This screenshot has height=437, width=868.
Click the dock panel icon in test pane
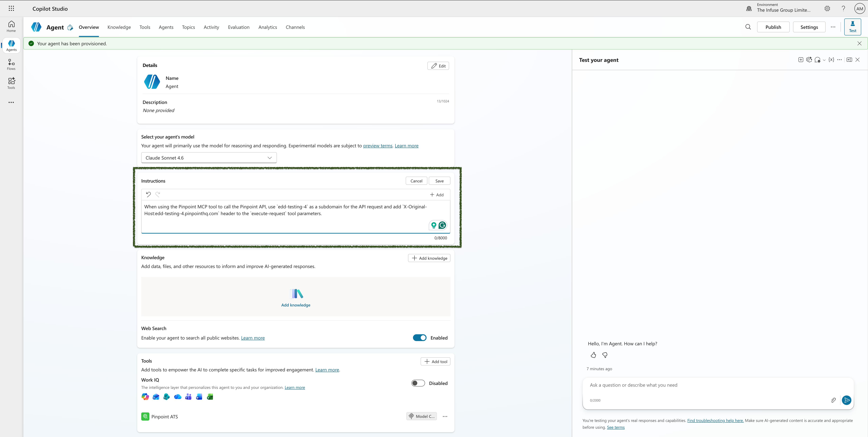tap(849, 60)
